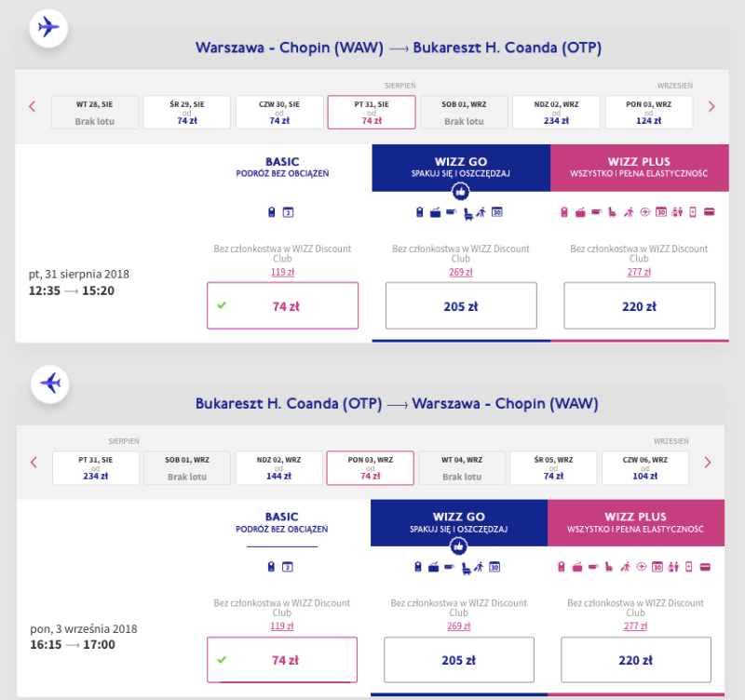
Task: Select outbound date CZW 30, SIE
Action: (x=279, y=112)
